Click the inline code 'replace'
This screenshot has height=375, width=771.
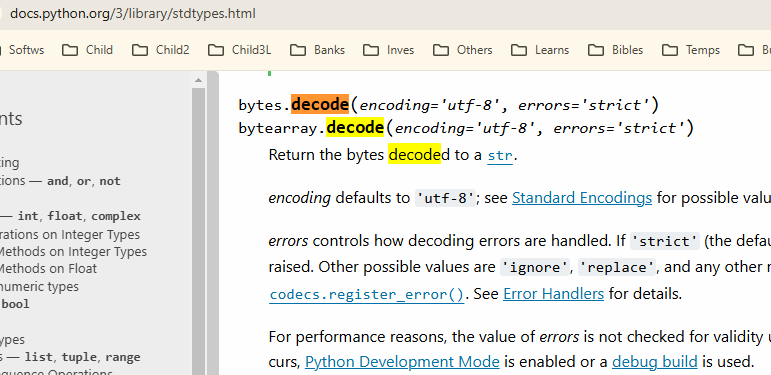click(617, 268)
